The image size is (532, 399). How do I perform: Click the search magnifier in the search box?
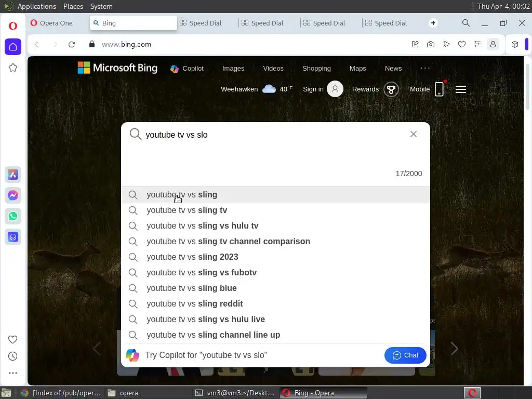pos(135,134)
